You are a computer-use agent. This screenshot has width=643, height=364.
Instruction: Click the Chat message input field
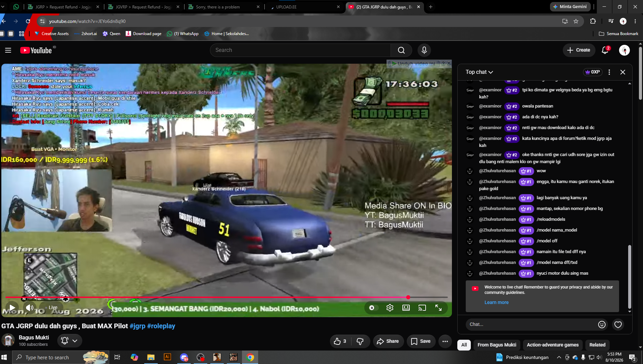tap(531, 324)
